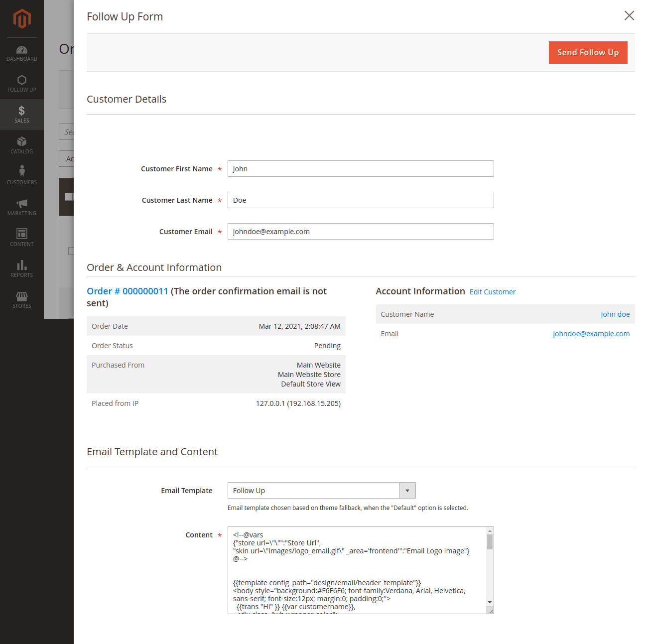648x644 pixels.
Task: Click the Magento logo at the top
Action: (x=21, y=19)
